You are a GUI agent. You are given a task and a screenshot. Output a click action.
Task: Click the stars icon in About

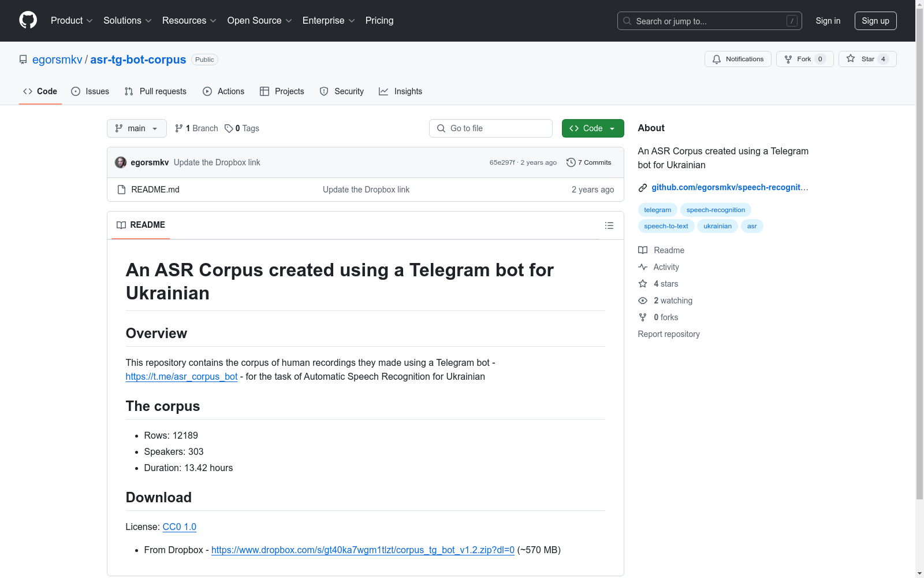[x=643, y=284]
